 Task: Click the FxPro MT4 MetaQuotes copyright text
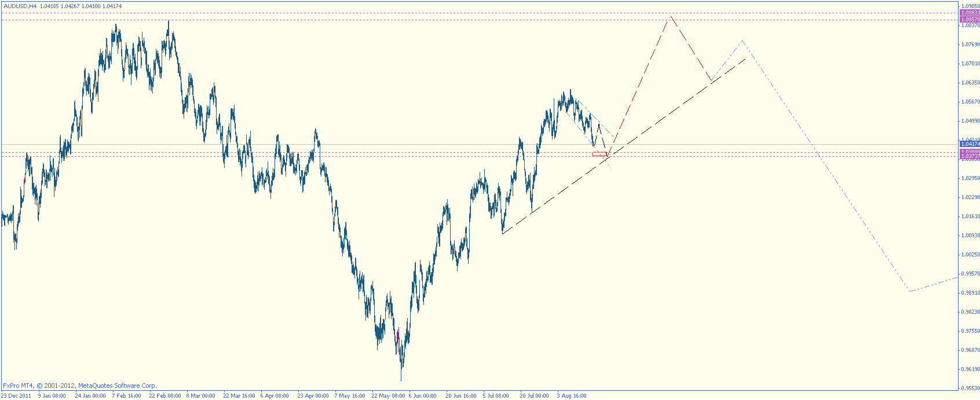(80, 386)
